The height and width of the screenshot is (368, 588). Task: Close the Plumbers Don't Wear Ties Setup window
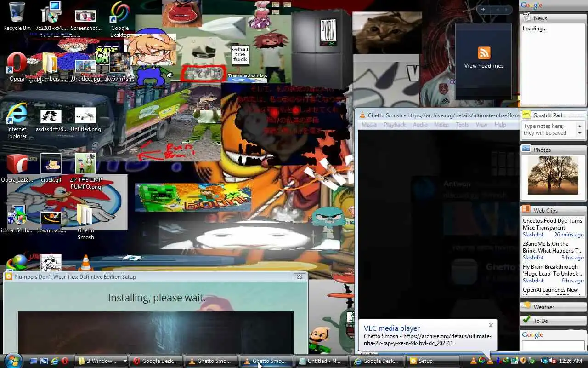pos(300,276)
